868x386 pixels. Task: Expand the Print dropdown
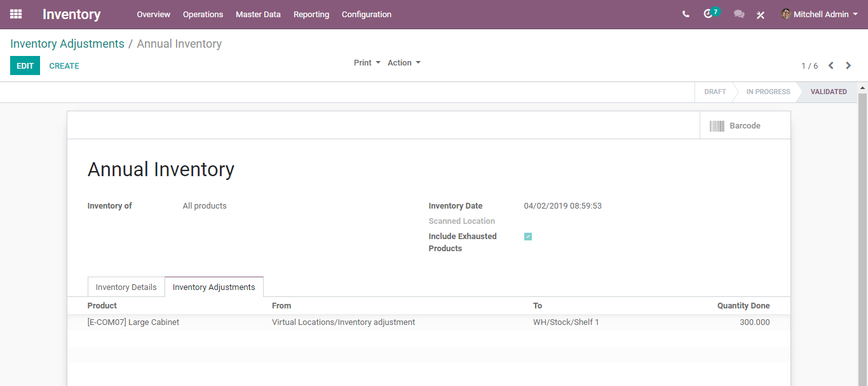click(x=367, y=62)
